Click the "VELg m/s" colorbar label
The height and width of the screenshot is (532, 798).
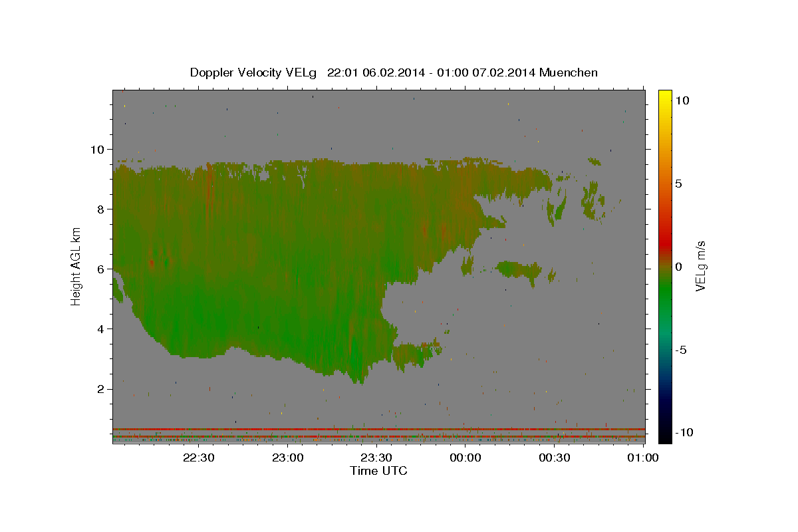click(701, 265)
